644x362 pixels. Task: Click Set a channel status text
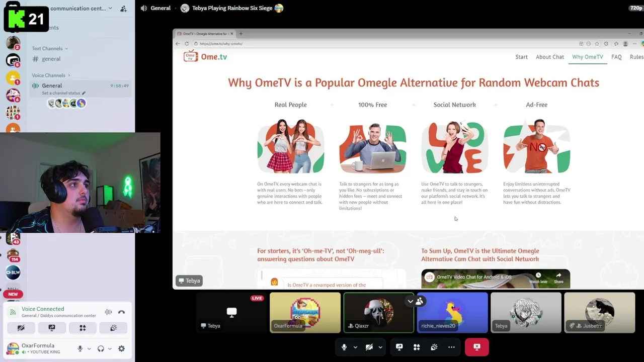(x=61, y=93)
